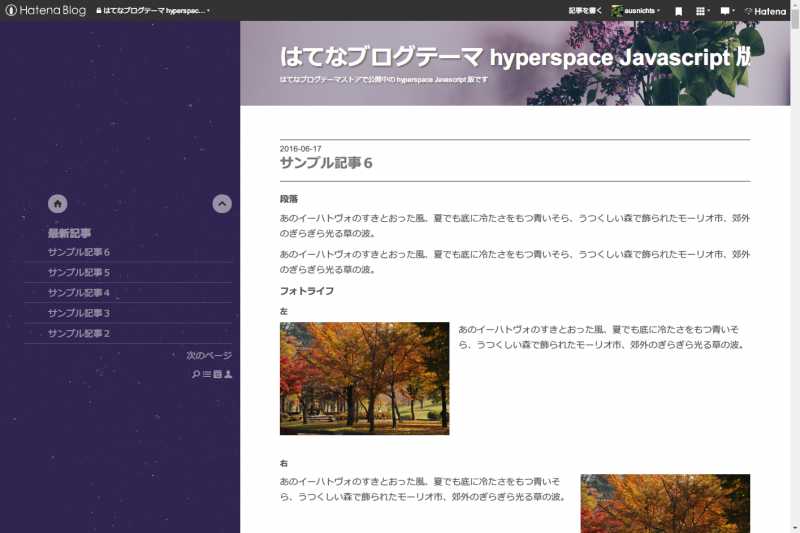Click the search magnifier icon in sidebar
Image resolution: width=800 pixels, height=533 pixels.
(x=196, y=374)
